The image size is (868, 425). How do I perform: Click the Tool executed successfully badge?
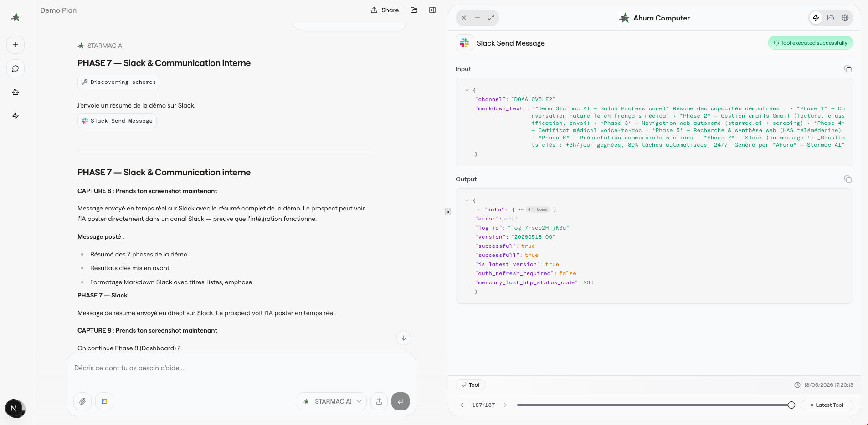pos(811,43)
